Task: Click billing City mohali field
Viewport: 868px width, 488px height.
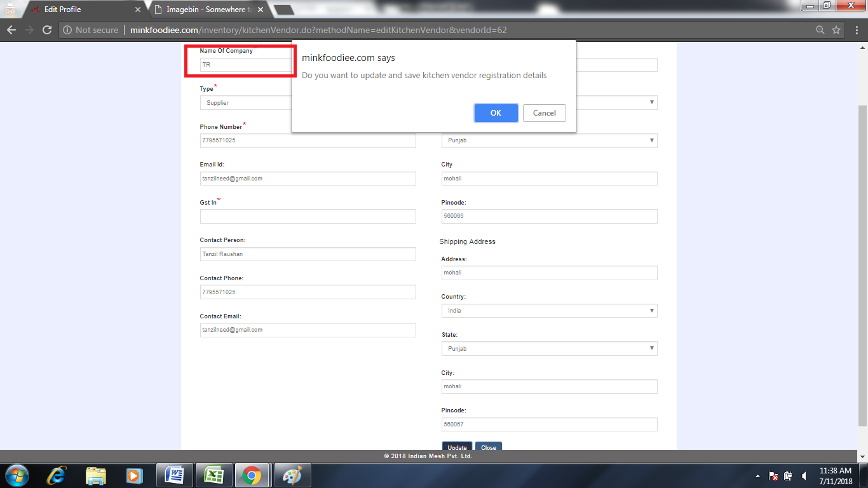Action: tap(549, 179)
